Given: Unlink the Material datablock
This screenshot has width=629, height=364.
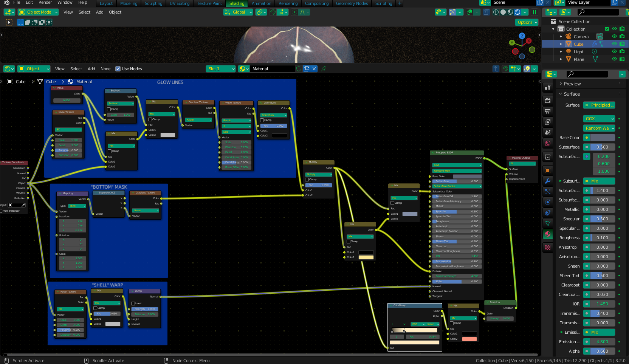Looking at the screenshot, I should [314, 69].
